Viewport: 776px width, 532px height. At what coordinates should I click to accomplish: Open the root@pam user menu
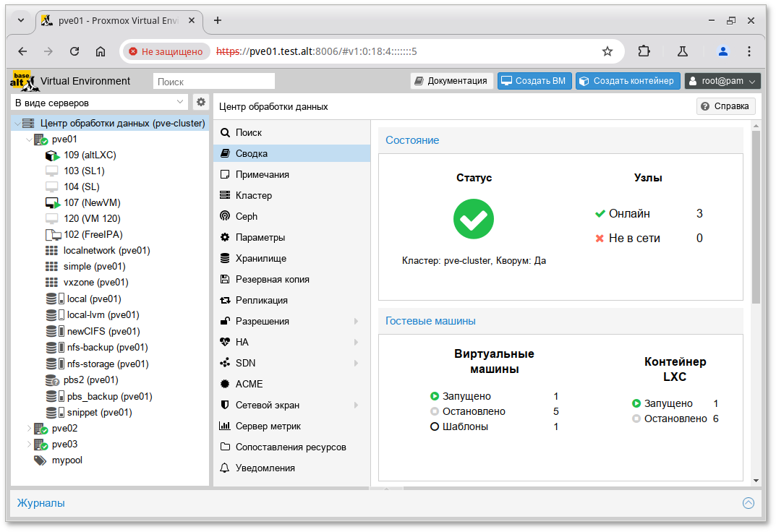[722, 81]
